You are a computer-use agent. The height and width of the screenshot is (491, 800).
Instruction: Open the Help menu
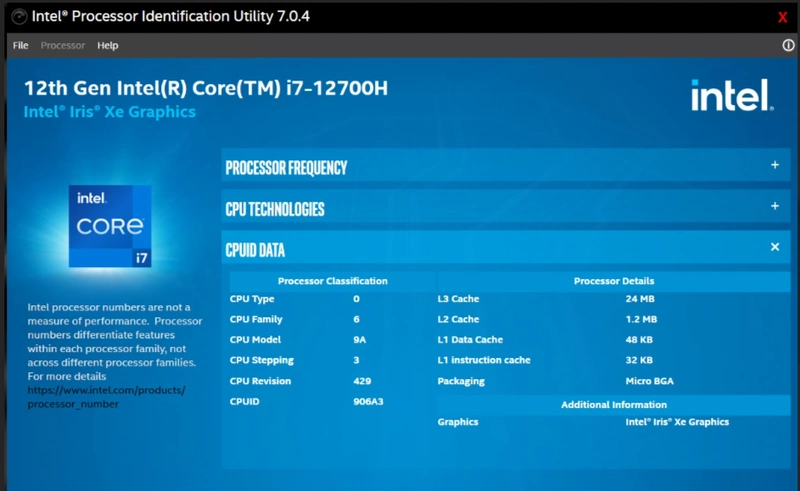(x=108, y=45)
